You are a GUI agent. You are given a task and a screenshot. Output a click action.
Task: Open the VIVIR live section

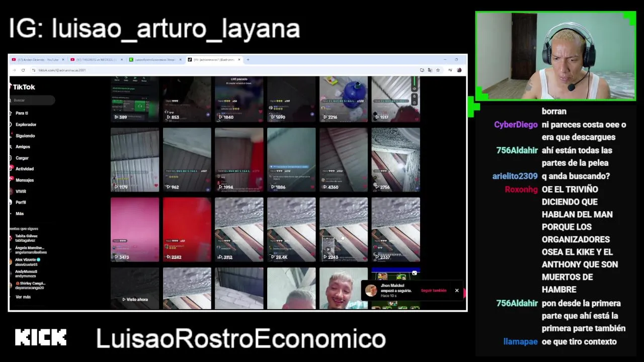(x=20, y=192)
